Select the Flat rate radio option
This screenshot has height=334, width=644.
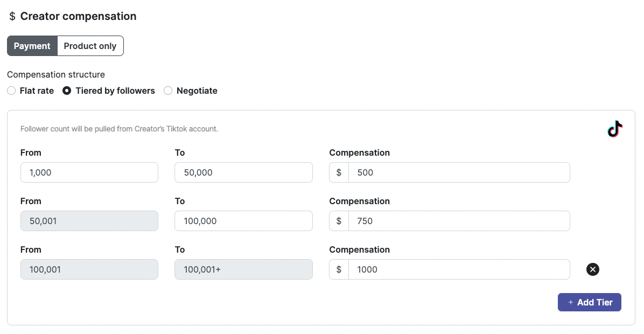(x=11, y=91)
